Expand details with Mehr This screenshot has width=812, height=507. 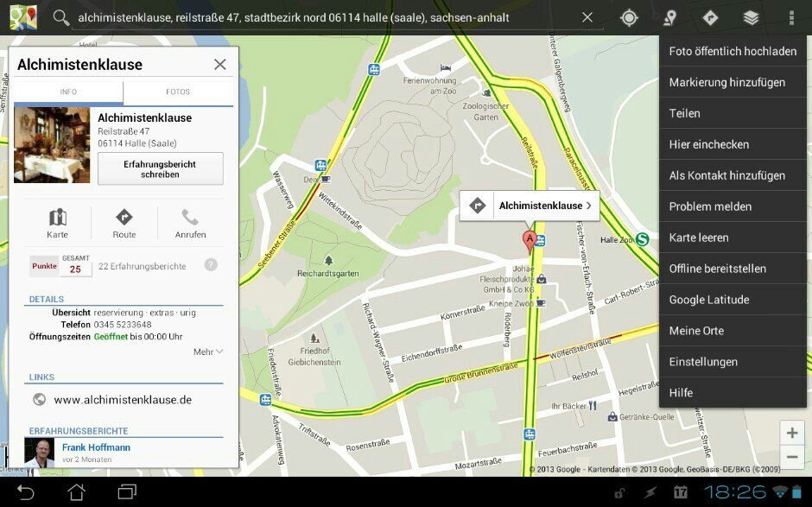[208, 352]
